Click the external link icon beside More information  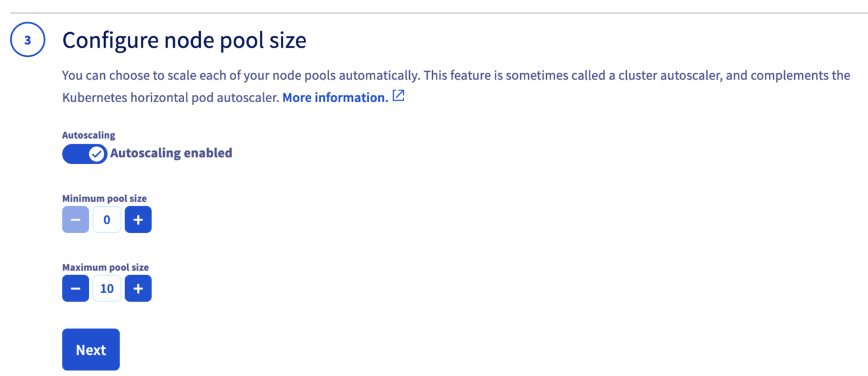point(398,95)
